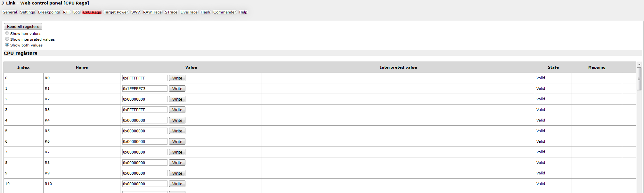Image resolution: width=644 pixels, height=193 pixels.
Task: Switch to the RTT tab
Action: pyautogui.click(x=66, y=12)
